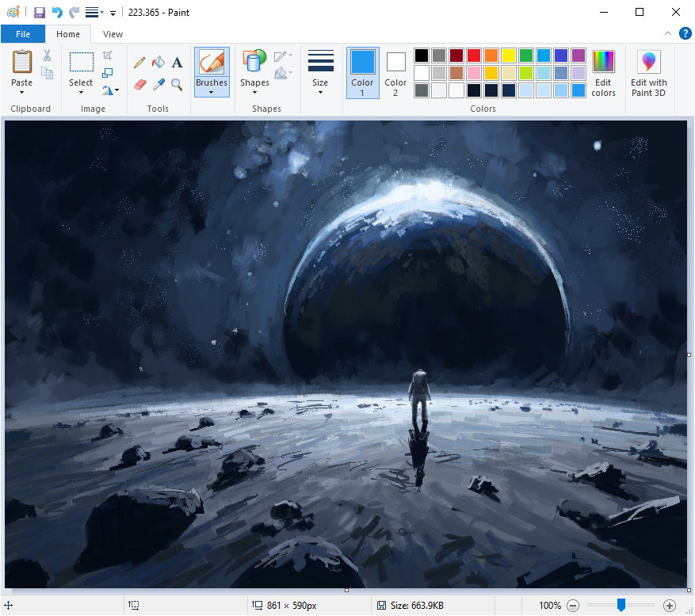Select Color 1 foreground button
695x616 pixels.
(x=363, y=73)
